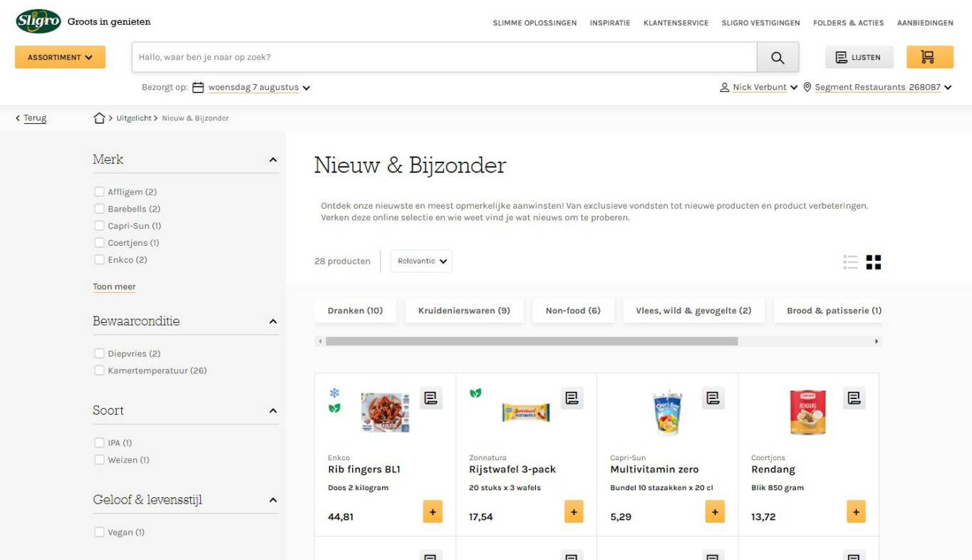
Task: Open Segment Restaurants location dropdown
Action: coord(883,87)
